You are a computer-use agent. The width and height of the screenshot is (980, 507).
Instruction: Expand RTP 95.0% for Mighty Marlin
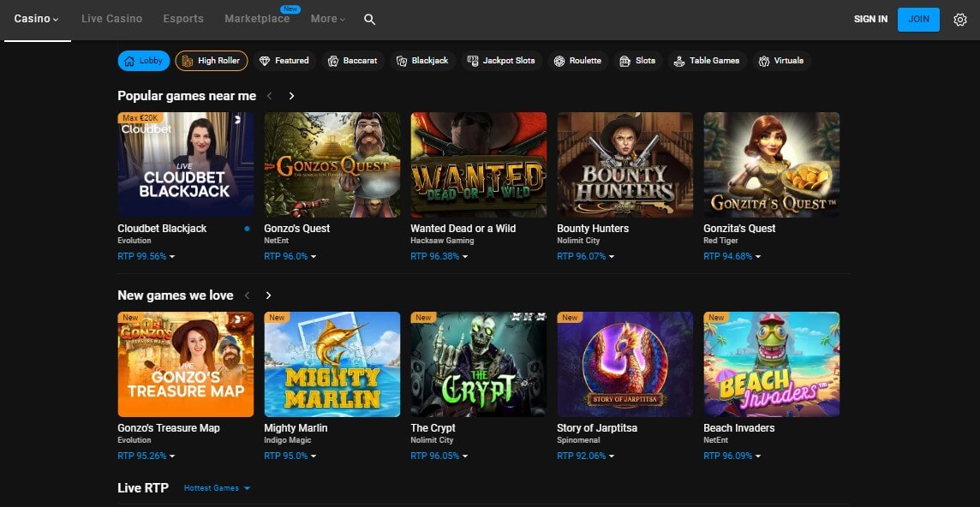pyautogui.click(x=290, y=456)
